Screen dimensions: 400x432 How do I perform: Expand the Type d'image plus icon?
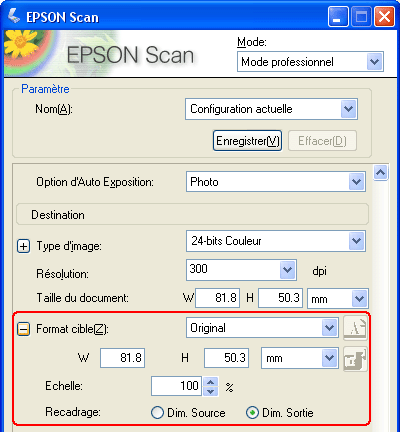click(x=23, y=246)
